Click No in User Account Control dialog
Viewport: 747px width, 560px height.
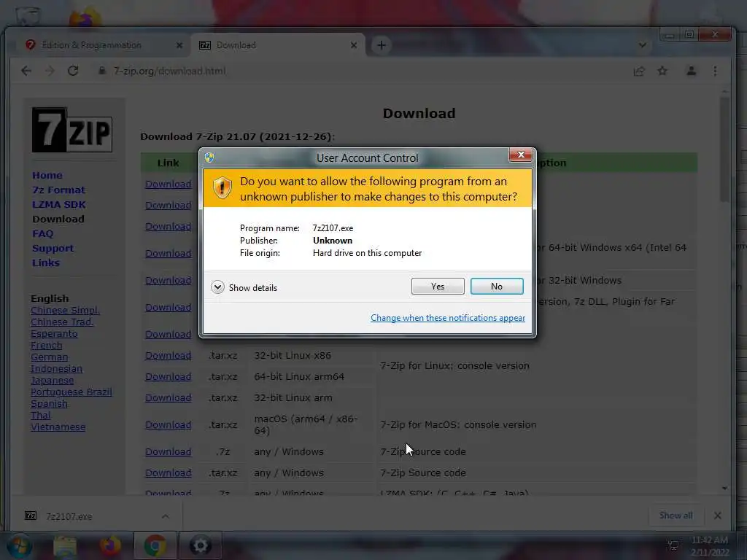coord(496,286)
